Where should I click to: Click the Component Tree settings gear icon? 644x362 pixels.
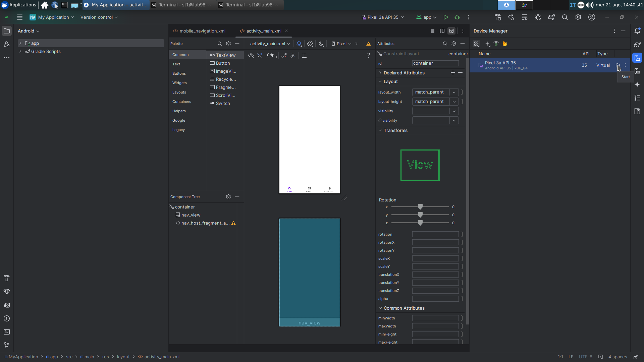click(228, 197)
